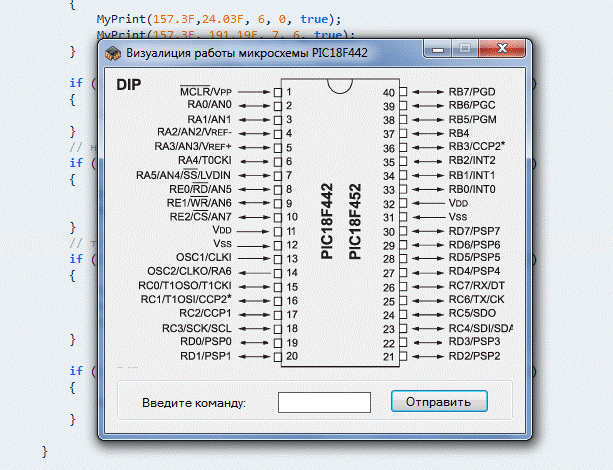Viewport: 613px width, 470px height.
Task: Click the RC5/SDO pin label
Action: click(472, 313)
